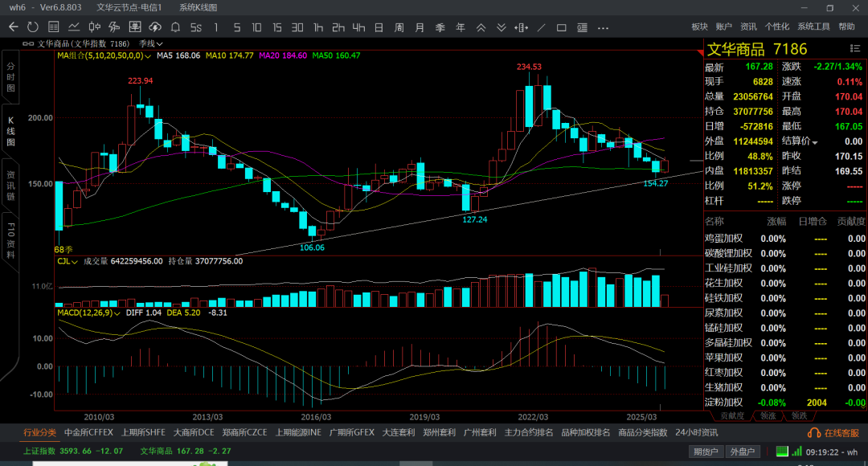Click the 外盘户 button
868x466 pixels.
[x=743, y=452]
